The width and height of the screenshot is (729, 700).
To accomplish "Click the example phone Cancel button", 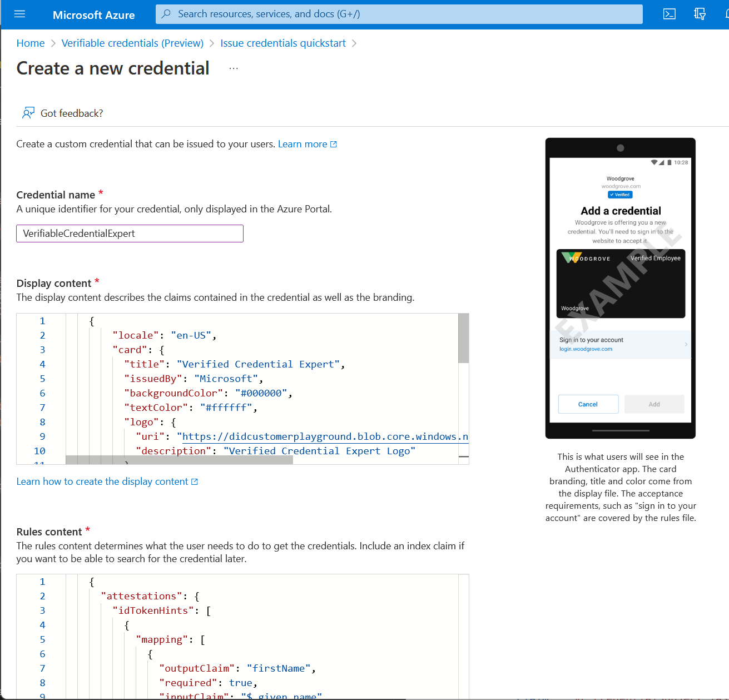I will 588,404.
